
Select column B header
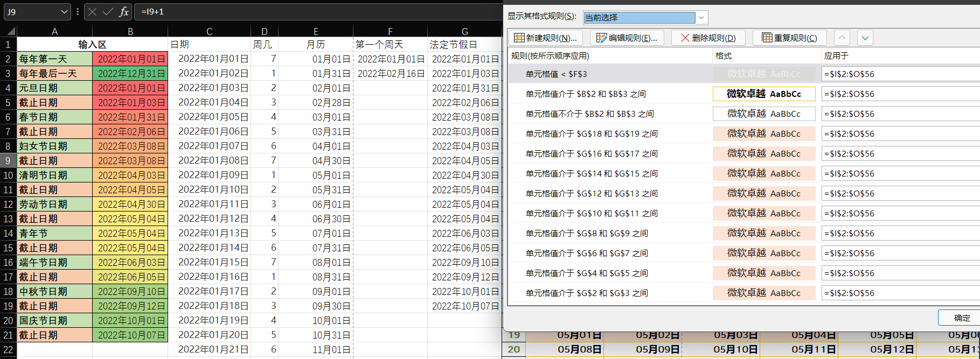130,31
